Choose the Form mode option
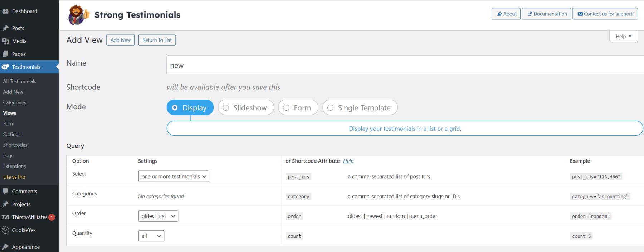644x252 pixels. click(286, 108)
